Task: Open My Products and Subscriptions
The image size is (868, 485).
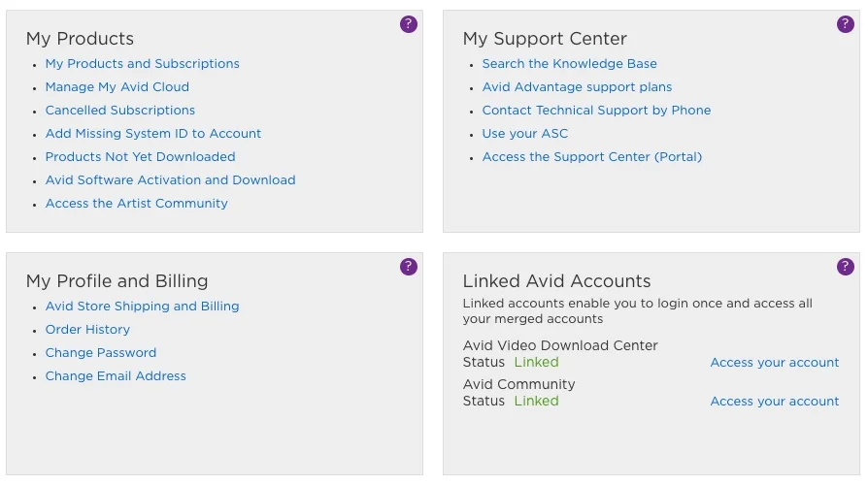Action: (143, 64)
